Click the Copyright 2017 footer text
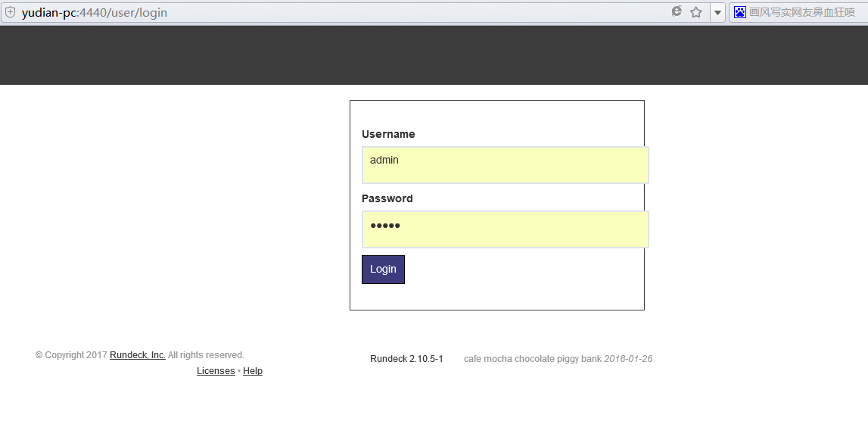The image size is (868, 443). coord(71,355)
